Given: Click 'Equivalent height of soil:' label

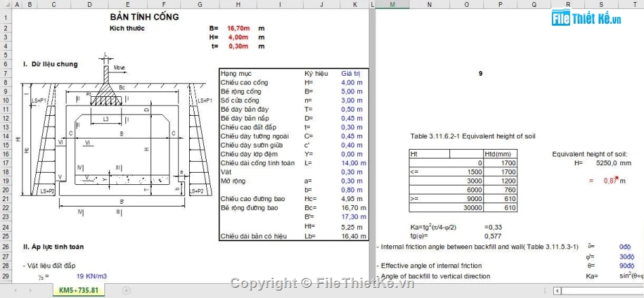Looking at the screenshot, I should tap(589, 154).
